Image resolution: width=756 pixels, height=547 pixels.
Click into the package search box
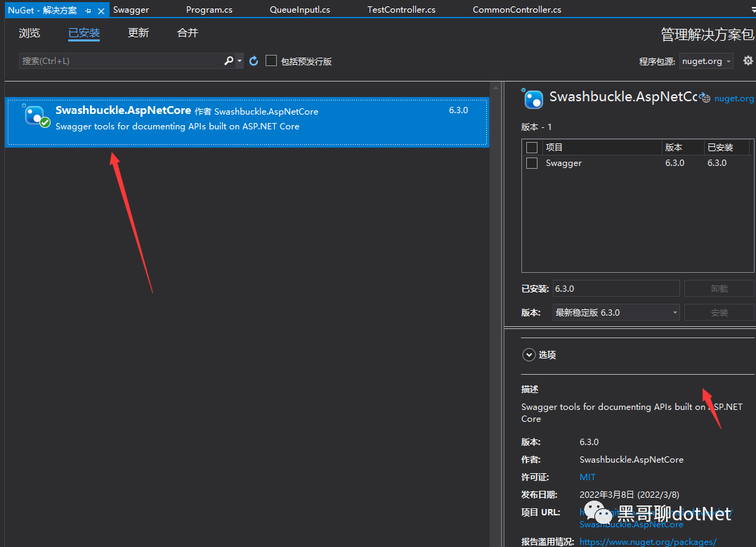tap(121, 60)
